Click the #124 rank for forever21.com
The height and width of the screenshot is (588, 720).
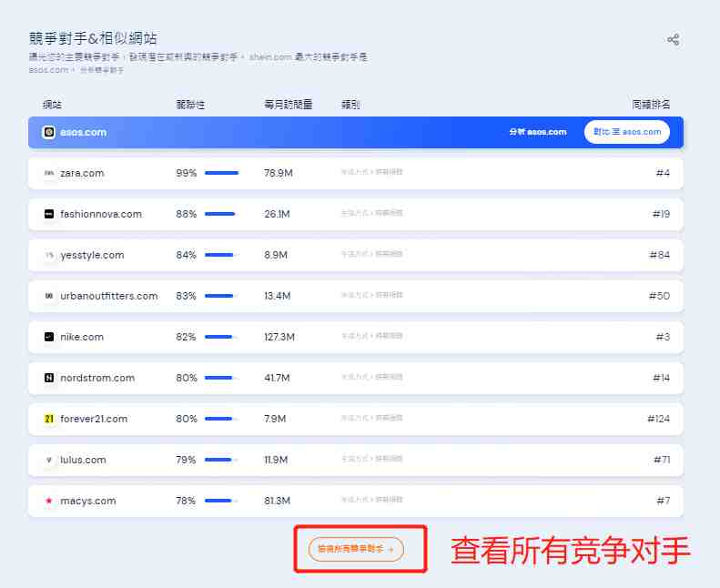click(658, 419)
